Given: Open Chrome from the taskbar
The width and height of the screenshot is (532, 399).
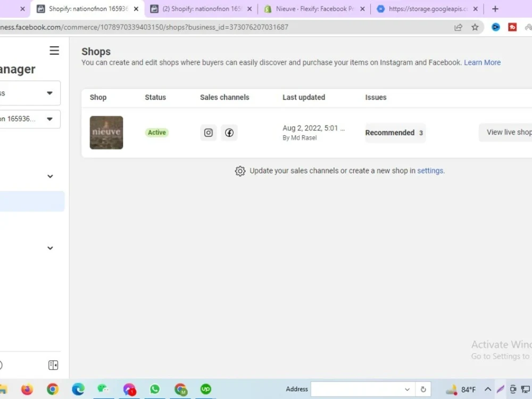Looking at the screenshot, I should pos(53,389).
